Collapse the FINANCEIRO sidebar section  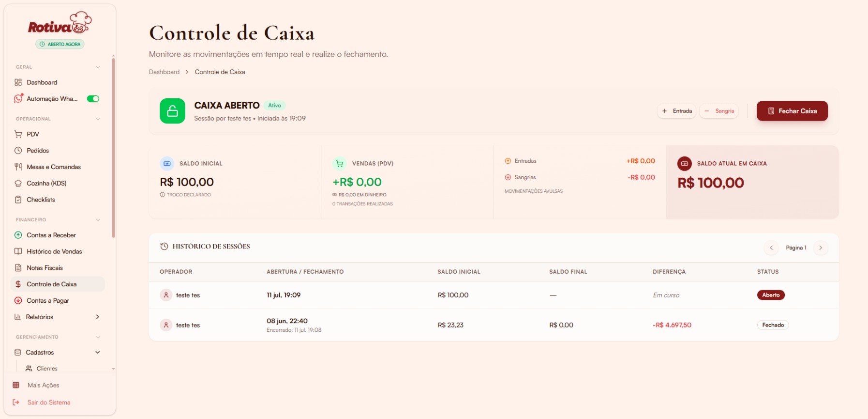click(98, 220)
